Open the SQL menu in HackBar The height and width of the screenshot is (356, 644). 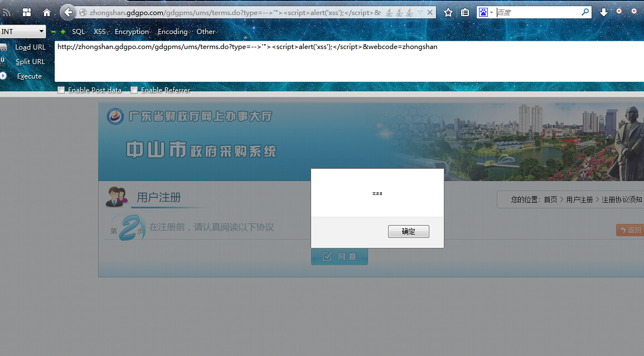pyautogui.click(x=79, y=32)
